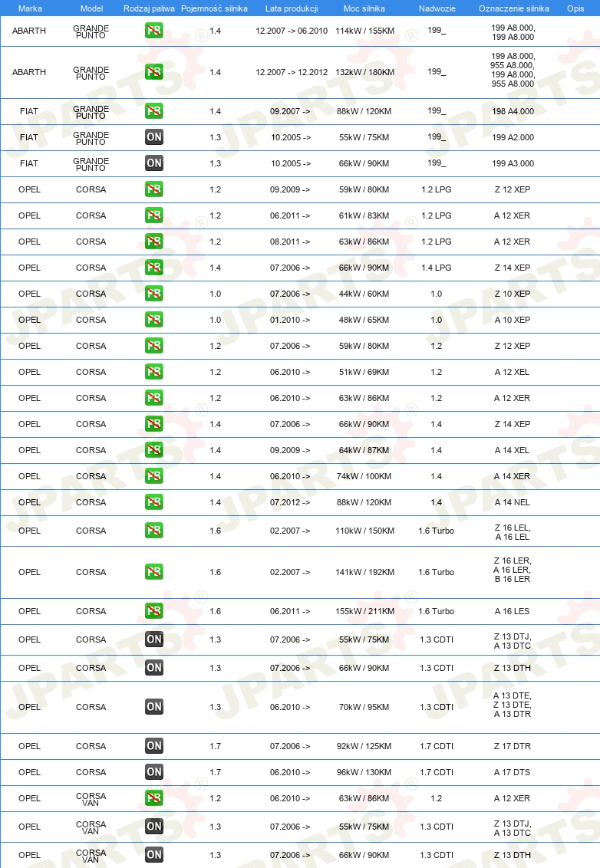Click 1.7 CDTI body cell in 130KM row
This screenshot has height=868, width=600.
437,772
